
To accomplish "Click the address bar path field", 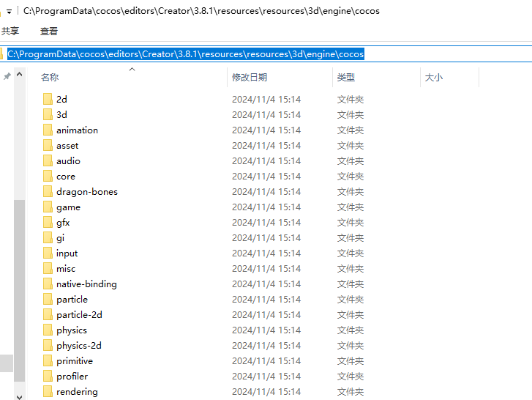I will tap(266, 54).
